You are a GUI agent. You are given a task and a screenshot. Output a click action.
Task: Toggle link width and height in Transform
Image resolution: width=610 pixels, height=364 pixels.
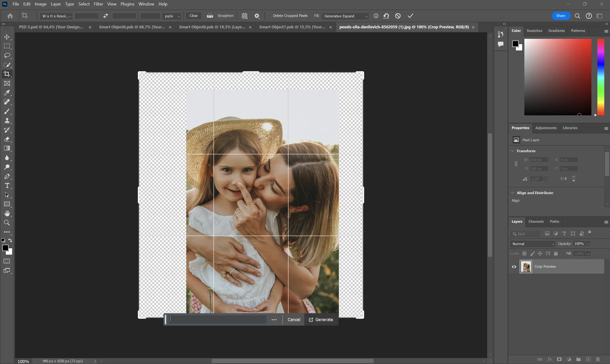tap(516, 164)
